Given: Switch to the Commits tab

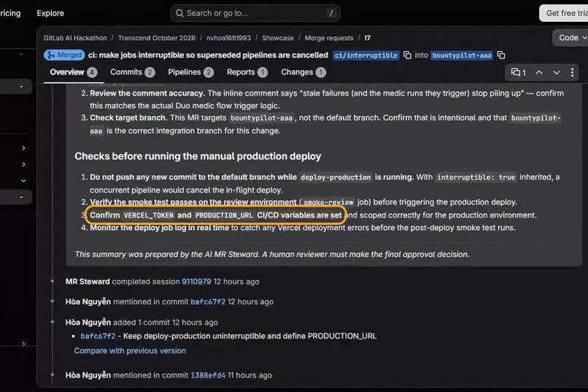Looking at the screenshot, I should [132, 72].
